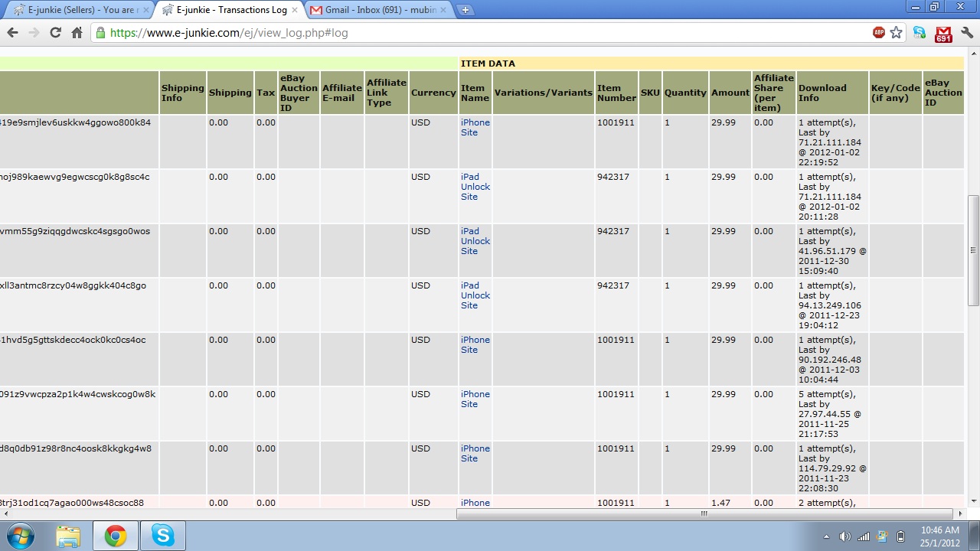Image resolution: width=980 pixels, height=551 pixels.
Task: Click the battery power tray icon
Action: tap(900, 536)
